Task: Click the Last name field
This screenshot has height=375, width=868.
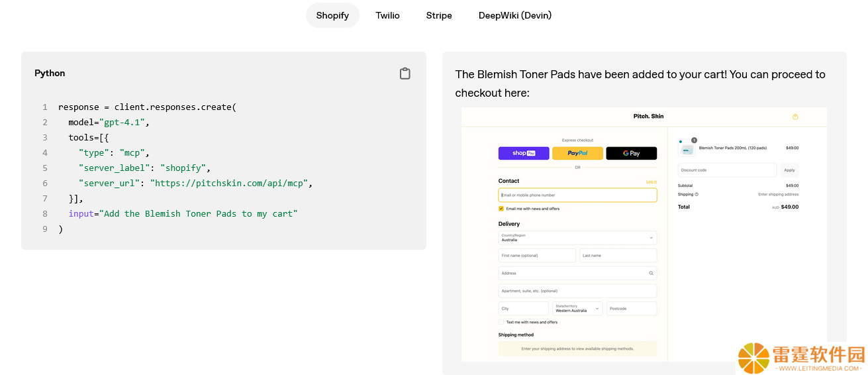Action: 618,255
